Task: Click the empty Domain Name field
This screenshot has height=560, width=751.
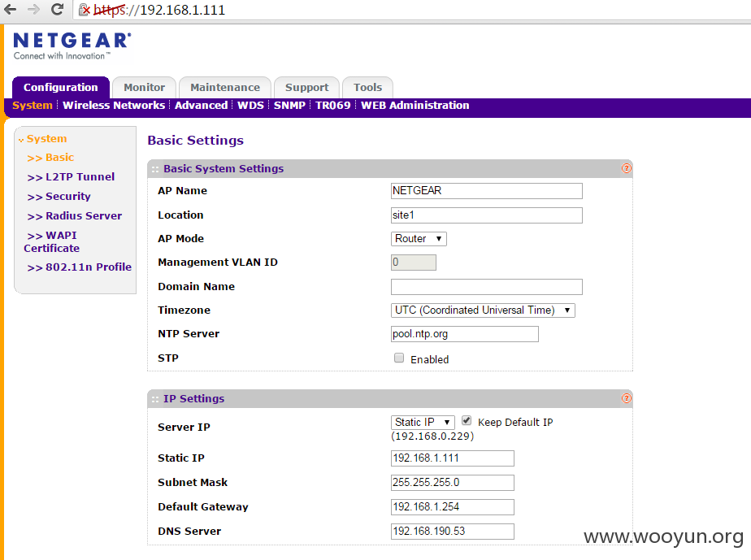Action: (x=487, y=287)
